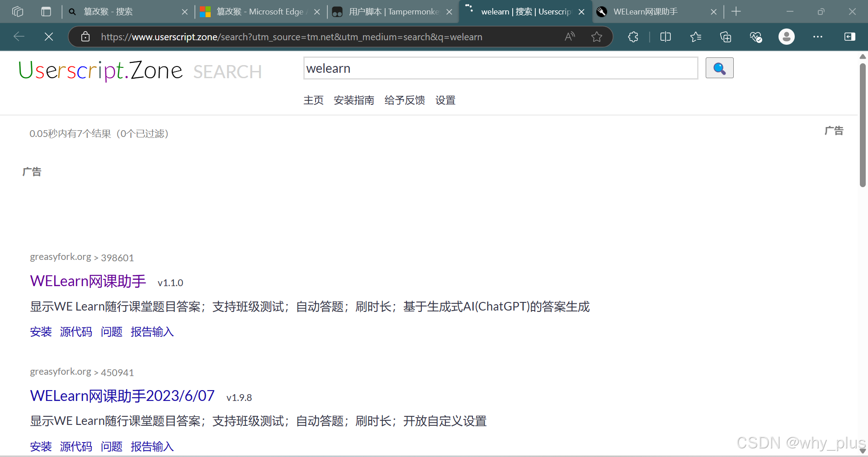Open the 安装指南 menu link

pyautogui.click(x=354, y=100)
